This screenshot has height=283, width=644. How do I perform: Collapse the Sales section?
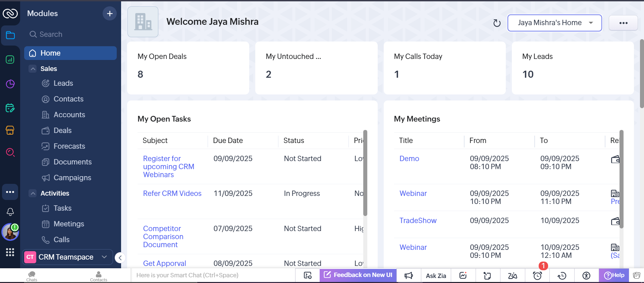(33, 69)
